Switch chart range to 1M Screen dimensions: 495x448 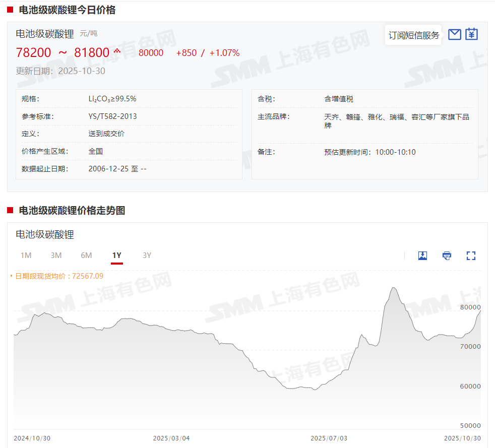(x=26, y=255)
